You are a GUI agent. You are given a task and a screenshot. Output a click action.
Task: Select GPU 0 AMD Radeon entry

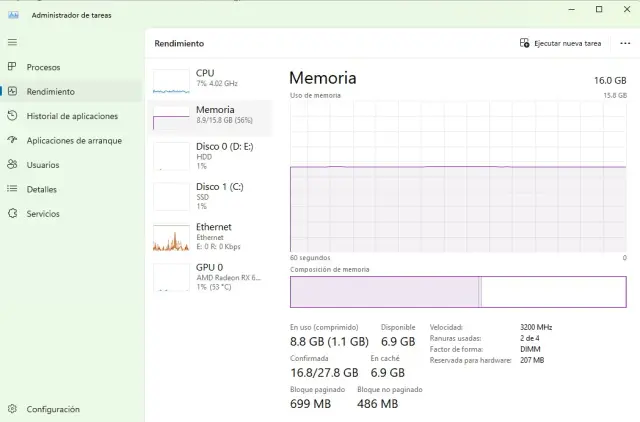pyautogui.click(x=208, y=277)
